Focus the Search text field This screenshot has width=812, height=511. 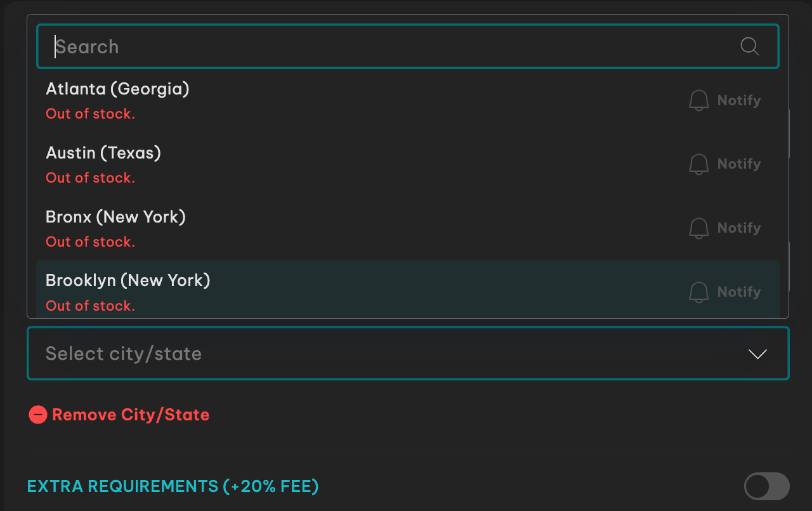tap(408, 46)
